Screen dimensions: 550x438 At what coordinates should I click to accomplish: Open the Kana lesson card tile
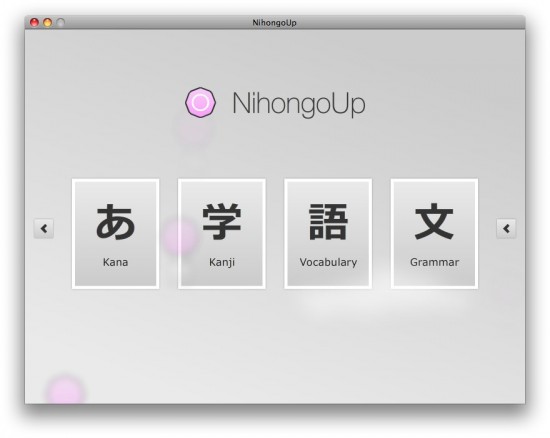[115, 234]
